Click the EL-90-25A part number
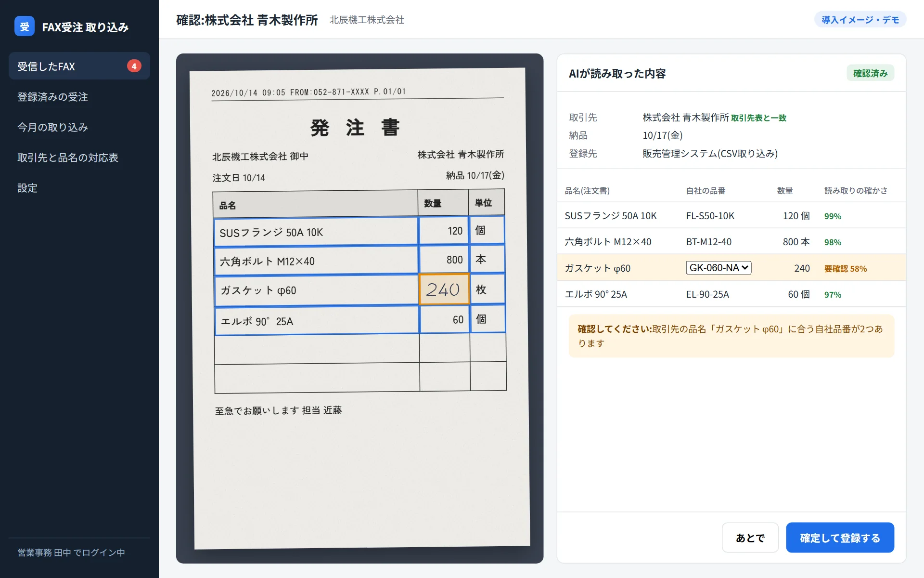 tap(707, 294)
